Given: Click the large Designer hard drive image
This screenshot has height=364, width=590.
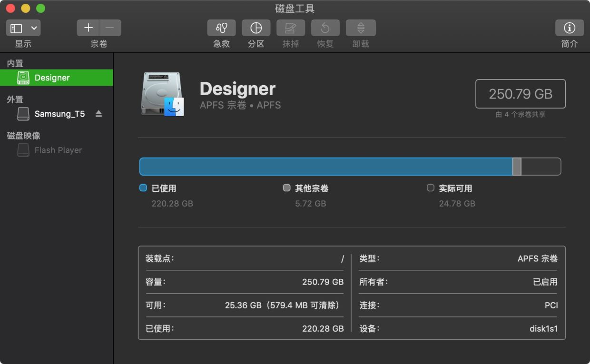Looking at the screenshot, I should [162, 94].
